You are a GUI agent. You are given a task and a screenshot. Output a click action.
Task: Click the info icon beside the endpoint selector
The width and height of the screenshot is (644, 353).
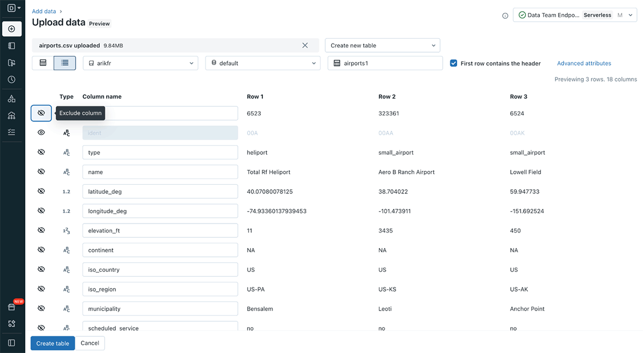(x=505, y=16)
